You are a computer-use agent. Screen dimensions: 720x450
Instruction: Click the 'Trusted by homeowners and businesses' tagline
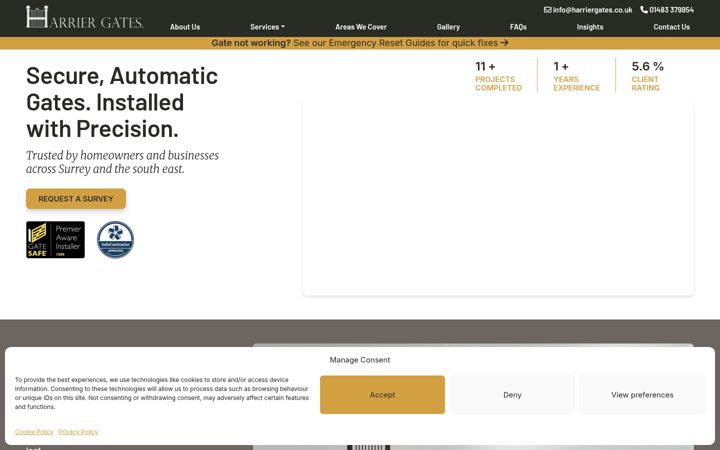[122, 162]
